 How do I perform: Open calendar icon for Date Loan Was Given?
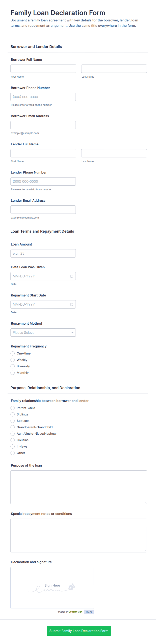pos(72,276)
